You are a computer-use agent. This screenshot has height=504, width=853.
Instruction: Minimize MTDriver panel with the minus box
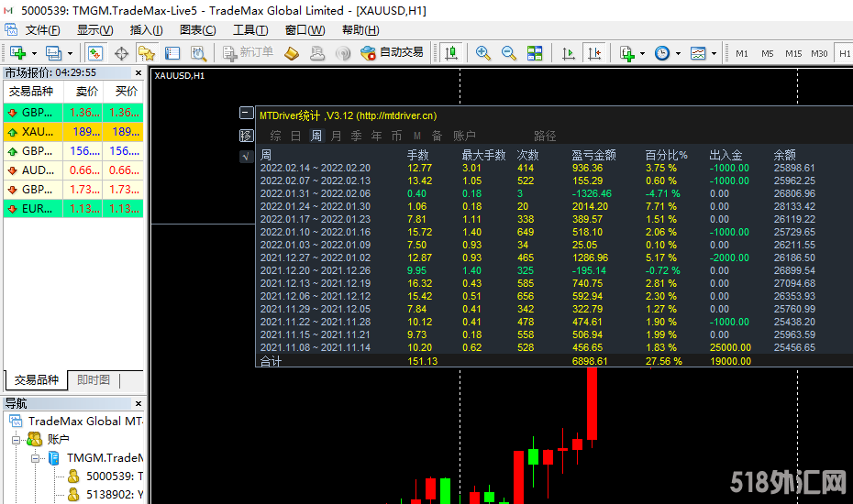click(246, 114)
